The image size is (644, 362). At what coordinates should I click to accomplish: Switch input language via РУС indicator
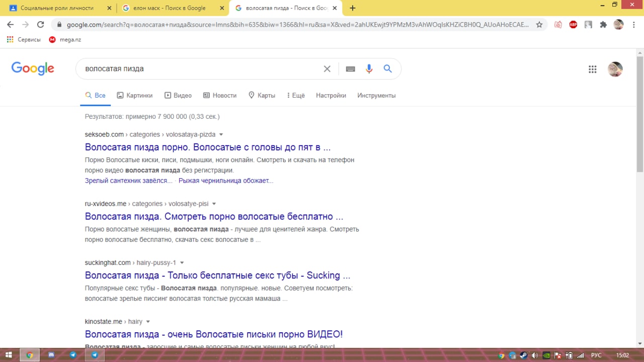click(596, 355)
